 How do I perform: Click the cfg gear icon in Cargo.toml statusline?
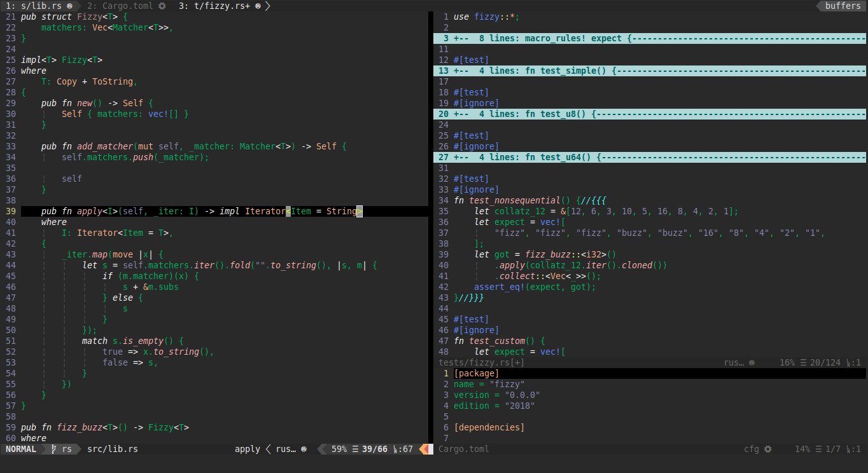[x=767, y=449]
